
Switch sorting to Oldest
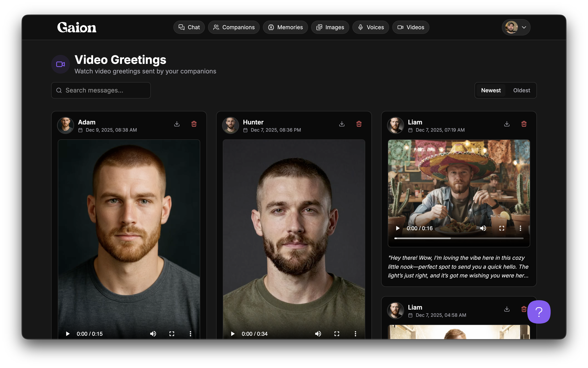(521, 90)
